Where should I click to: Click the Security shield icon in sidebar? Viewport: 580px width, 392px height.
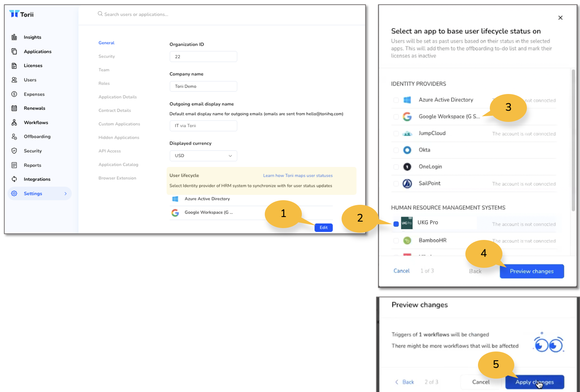pos(14,151)
